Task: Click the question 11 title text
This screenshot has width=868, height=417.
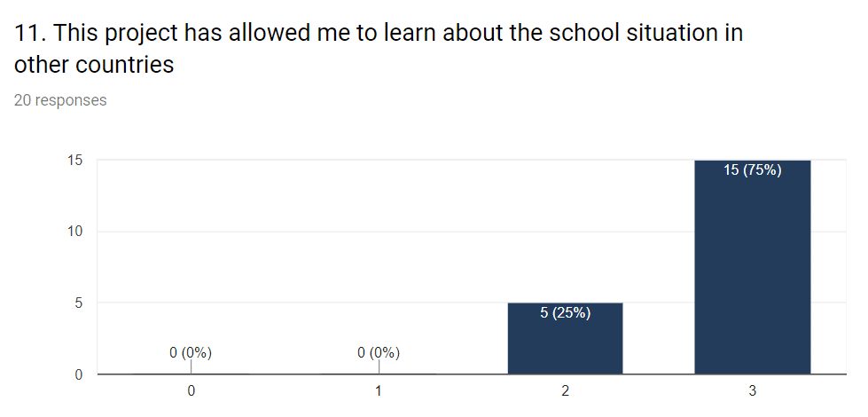Action: [x=378, y=49]
